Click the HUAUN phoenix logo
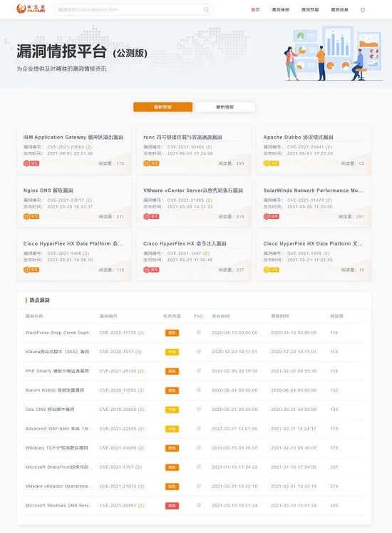Viewport: 392px width, 533px height. pos(31,9)
